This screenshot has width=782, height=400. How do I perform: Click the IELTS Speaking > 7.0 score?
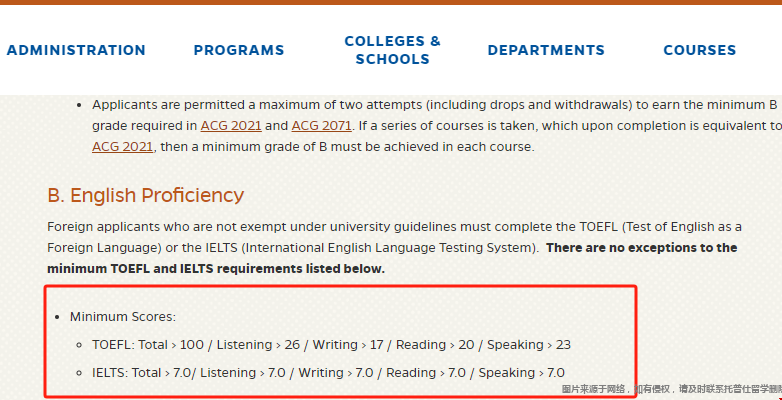coord(522,373)
